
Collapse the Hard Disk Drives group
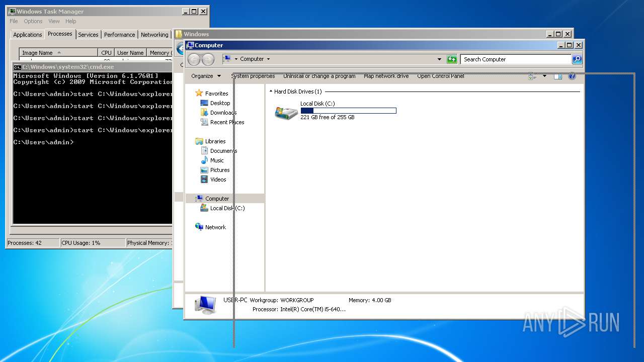(271, 92)
